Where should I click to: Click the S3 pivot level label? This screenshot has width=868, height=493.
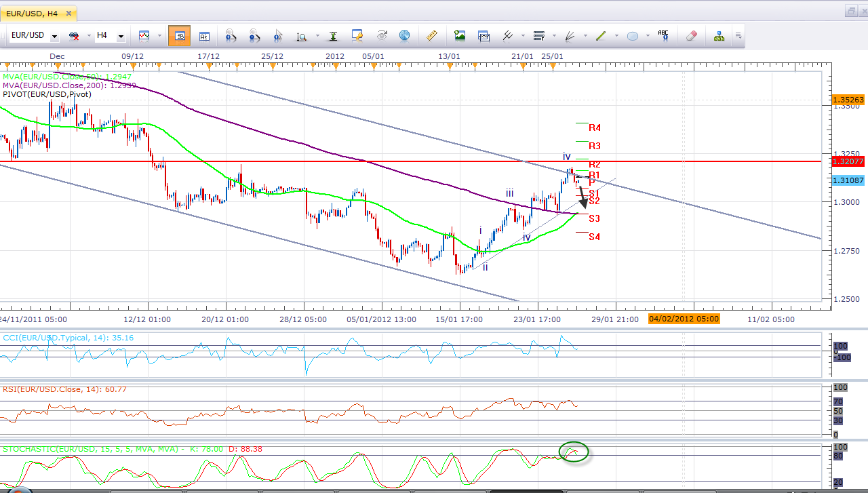coord(594,218)
